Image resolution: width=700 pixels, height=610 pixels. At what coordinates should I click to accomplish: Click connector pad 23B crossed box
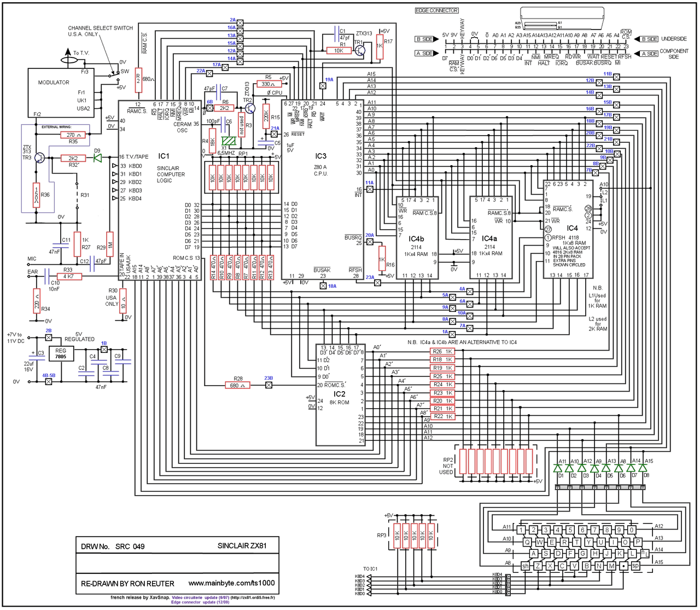coord(269,386)
